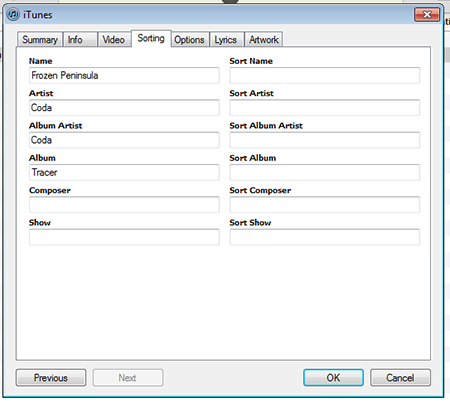The width and height of the screenshot is (450, 402).
Task: Click the Album field containing Tracer
Action: coord(124,172)
